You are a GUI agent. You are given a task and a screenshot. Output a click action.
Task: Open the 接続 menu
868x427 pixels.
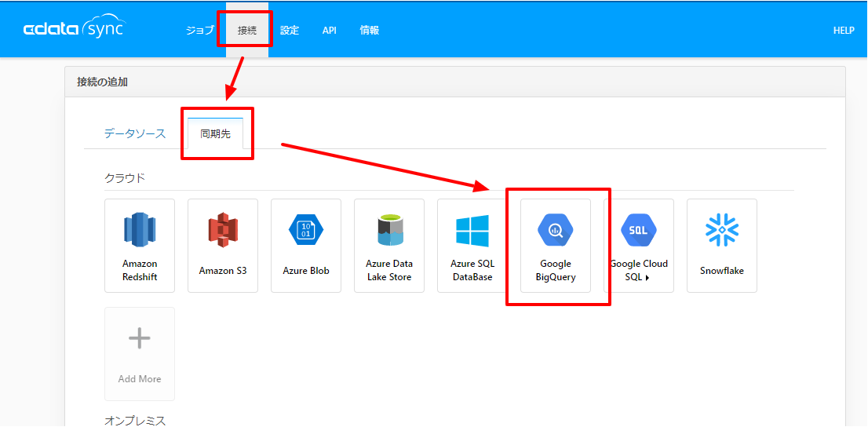(247, 31)
